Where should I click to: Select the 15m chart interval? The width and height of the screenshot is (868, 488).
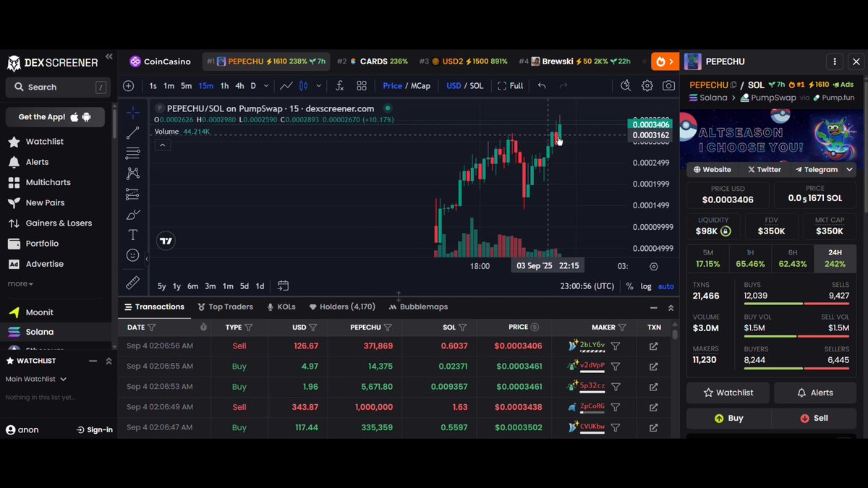pos(206,86)
